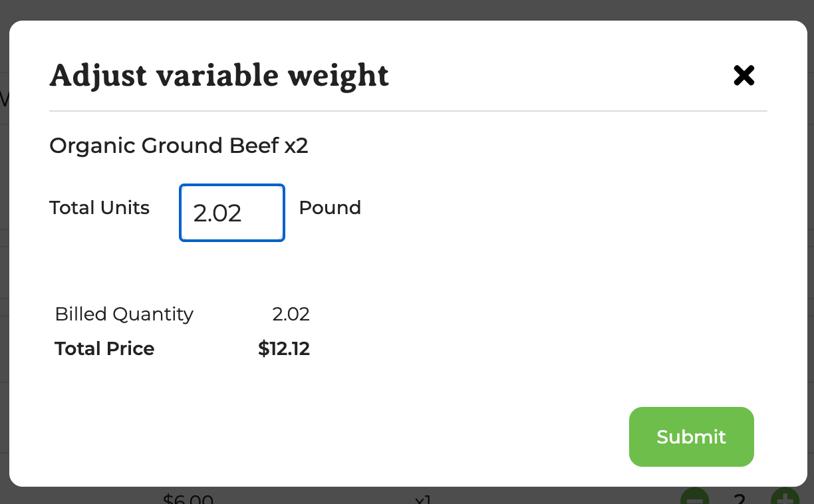Click the x1 text behind the dialog
814x504 pixels.
[x=423, y=499]
